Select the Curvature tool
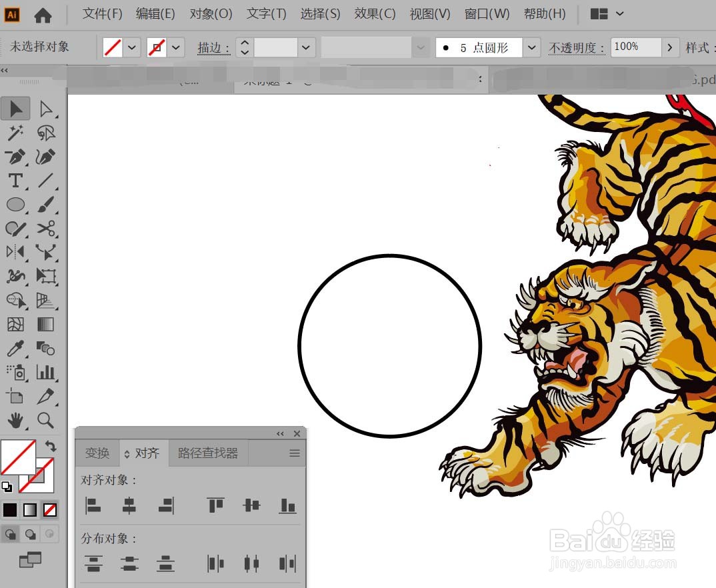Image resolution: width=716 pixels, height=588 pixels. (45, 157)
